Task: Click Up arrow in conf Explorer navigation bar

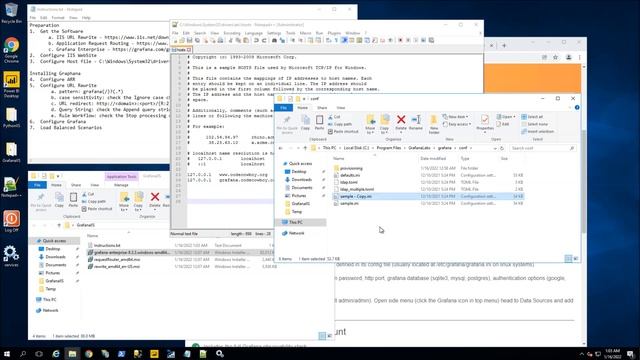Action: tap(305, 148)
